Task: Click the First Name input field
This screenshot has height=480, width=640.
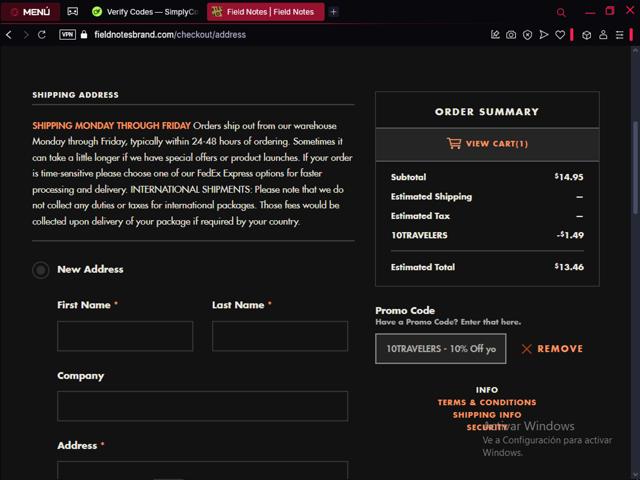Action: [125, 336]
